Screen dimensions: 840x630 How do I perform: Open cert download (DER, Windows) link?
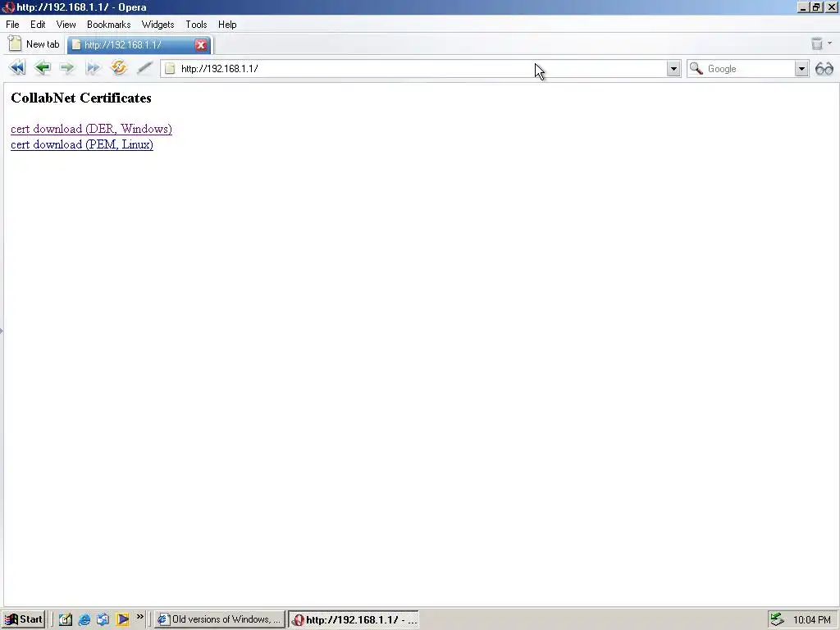(x=91, y=129)
